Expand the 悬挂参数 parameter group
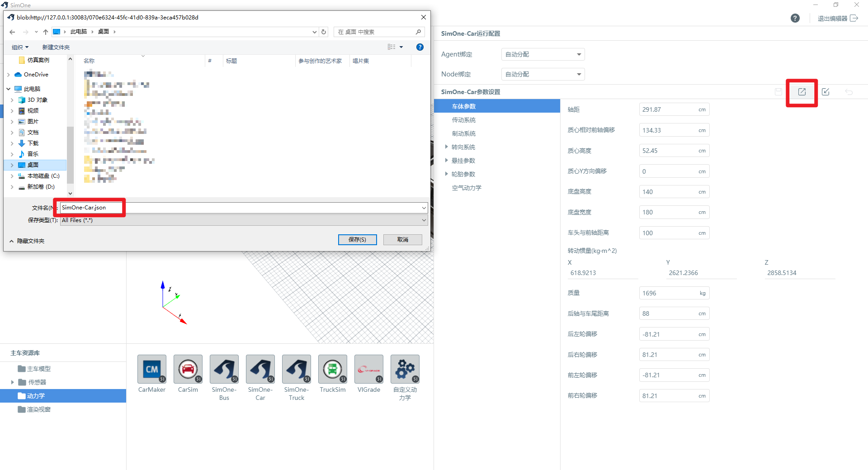 click(446, 160)
